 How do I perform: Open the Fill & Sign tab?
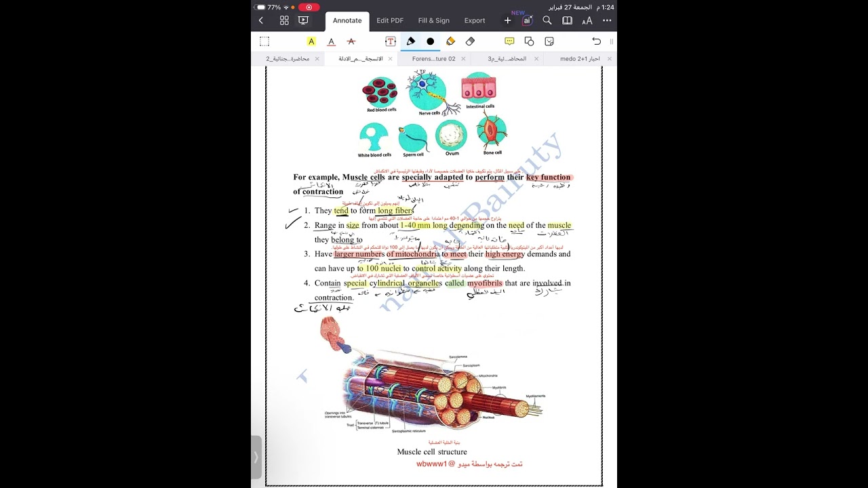click(x=434, y=21)
